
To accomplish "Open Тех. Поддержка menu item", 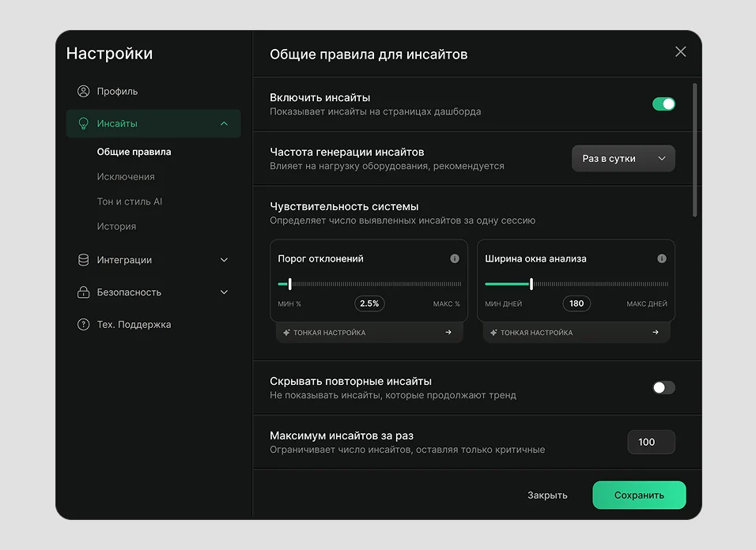I will (x=153, y=325).
